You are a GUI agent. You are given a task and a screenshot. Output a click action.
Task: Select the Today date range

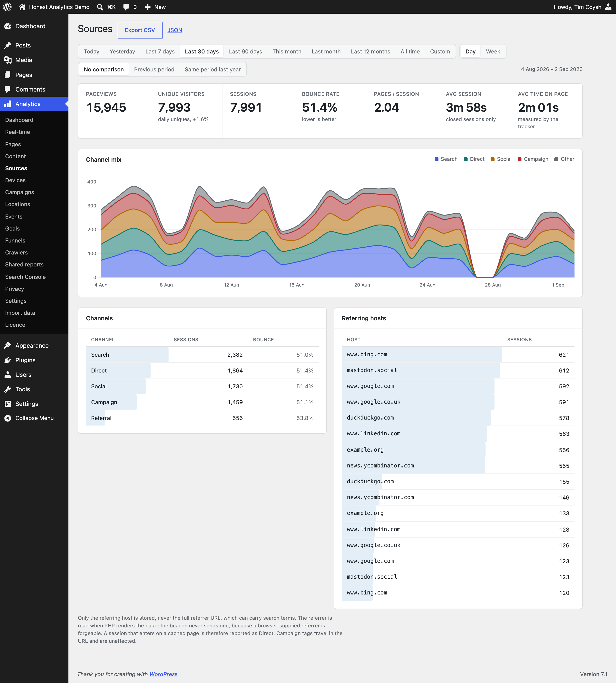[x=91, y=52]
